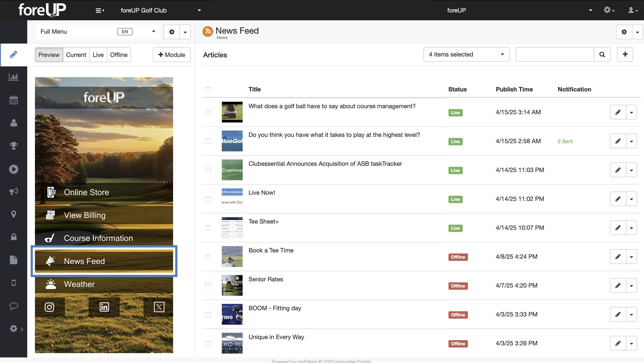Click the Offline status badge on 'BOOM - Fitting day'
Image resolution: width=644 pixels, height=363 pixels.
tap(458, 315)
